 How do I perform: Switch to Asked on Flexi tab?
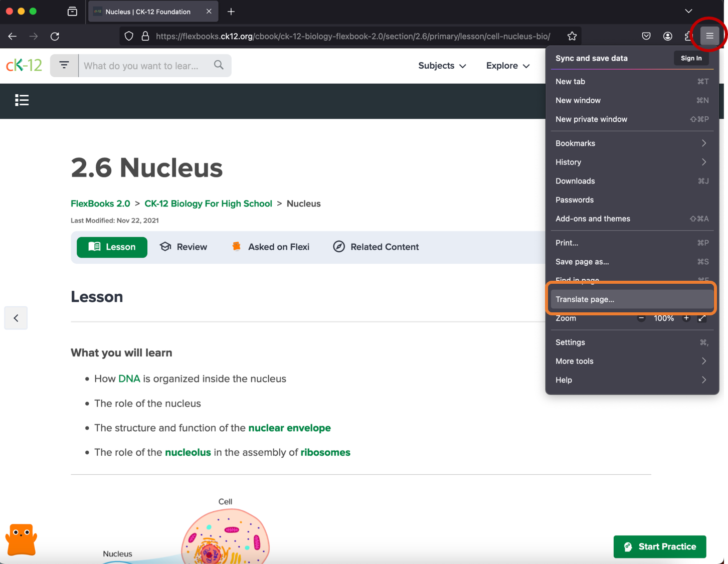pyautogui.click(x=271, y=247)
